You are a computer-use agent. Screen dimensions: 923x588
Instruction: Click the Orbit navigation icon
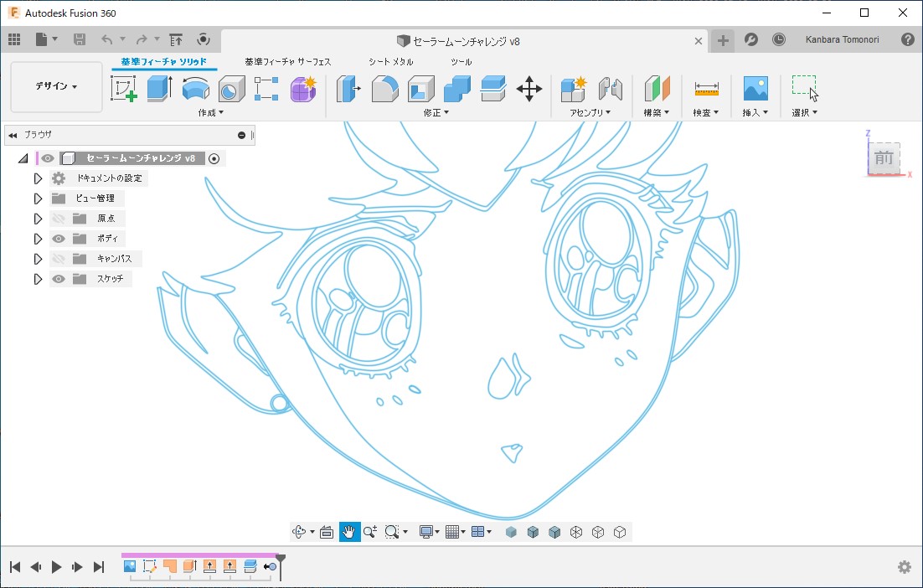[299, 532]
